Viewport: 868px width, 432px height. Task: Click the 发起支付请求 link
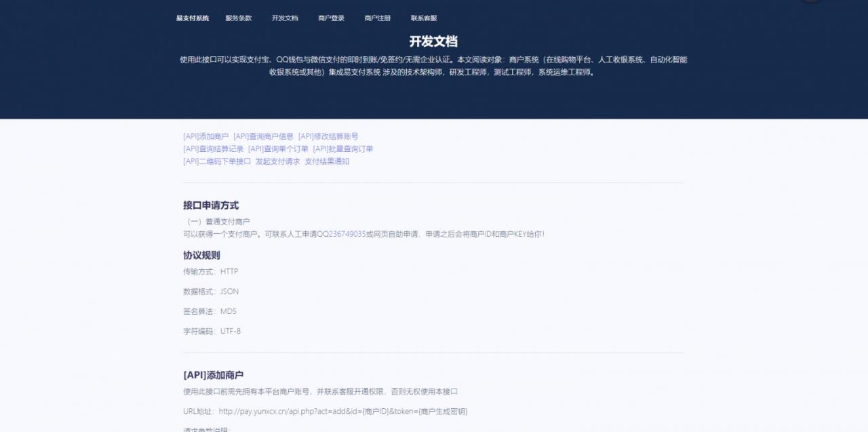(277, 161)
